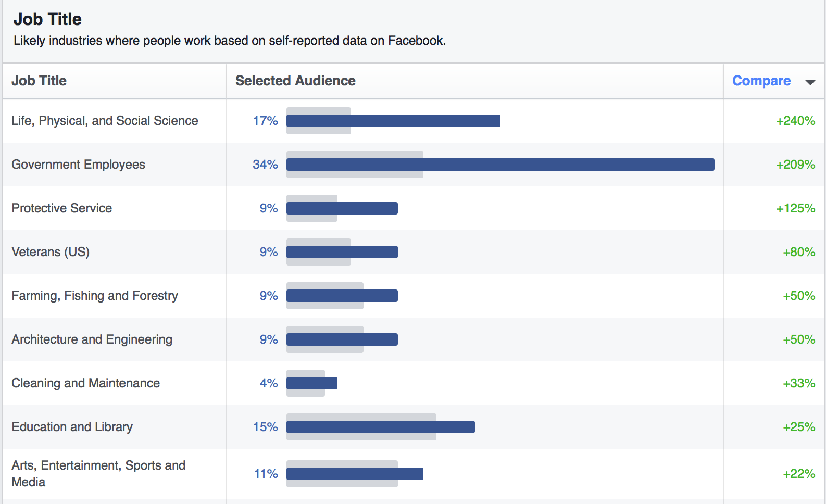
Task: Click the +125% Protective Service value
Action: (795, 208)
